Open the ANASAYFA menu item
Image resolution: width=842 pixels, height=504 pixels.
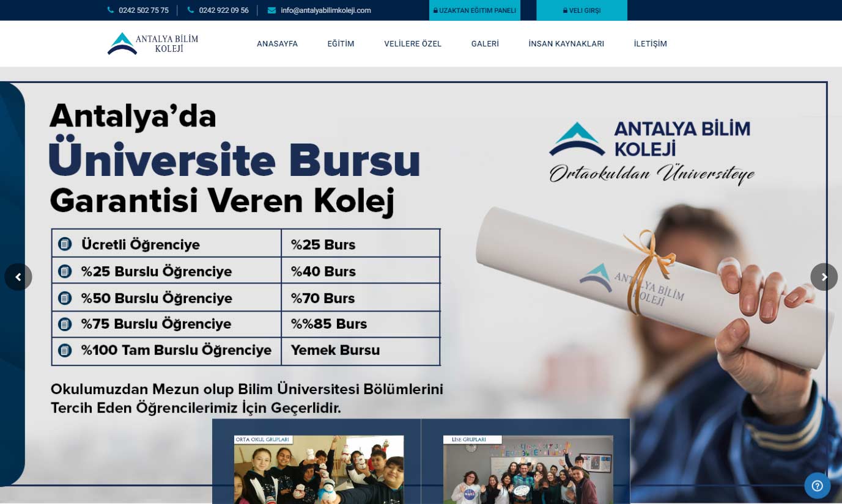pyautogui.click(x=277, y=44)
